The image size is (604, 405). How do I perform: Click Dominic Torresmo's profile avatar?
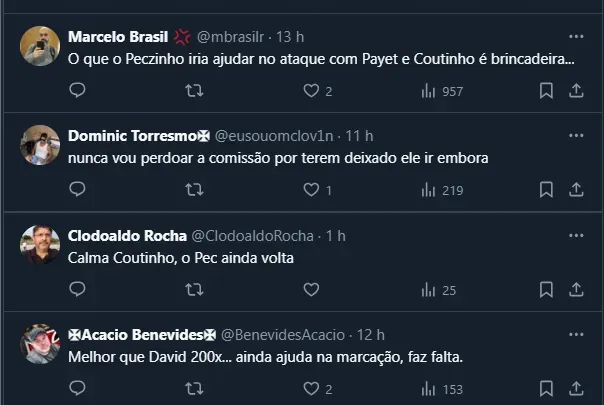coord(40,145)
